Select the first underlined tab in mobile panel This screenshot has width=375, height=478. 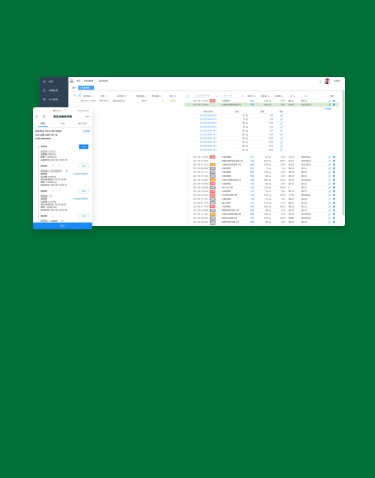click(x=43, y=124)
